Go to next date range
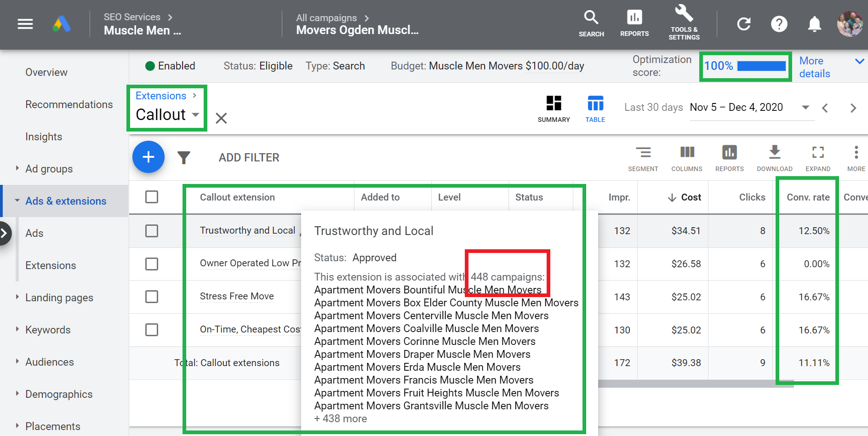Viewport: 868px width, 436px height. tap(853, 108)
